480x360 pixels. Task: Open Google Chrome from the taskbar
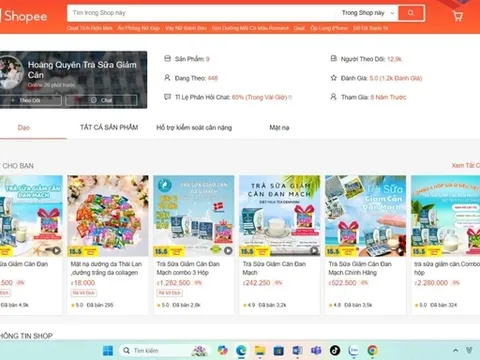click(x=372, y=350)
